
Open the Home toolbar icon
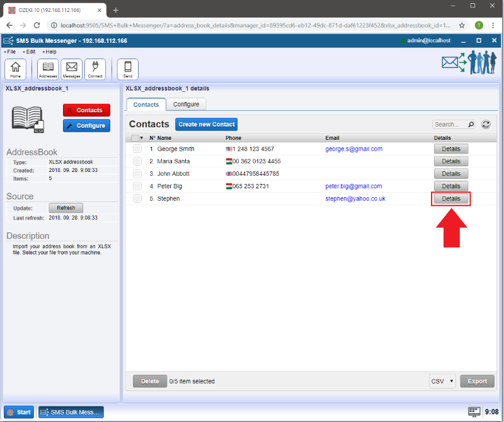coord(15,69)
